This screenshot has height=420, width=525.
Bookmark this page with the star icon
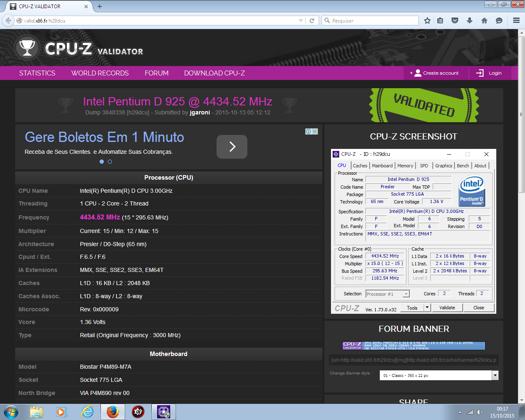(x=427, y=21)
